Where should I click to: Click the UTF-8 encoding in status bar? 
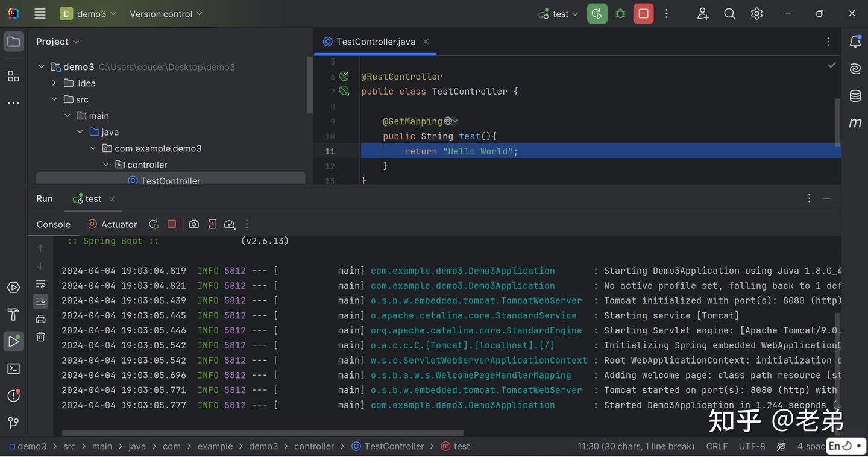pyautogui.click(x=752, y=446)
